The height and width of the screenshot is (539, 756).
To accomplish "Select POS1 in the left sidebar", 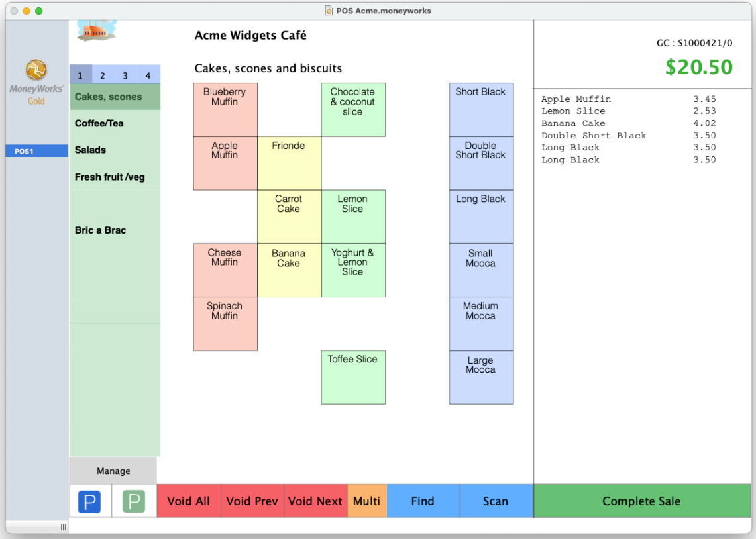I will point(36,151).
